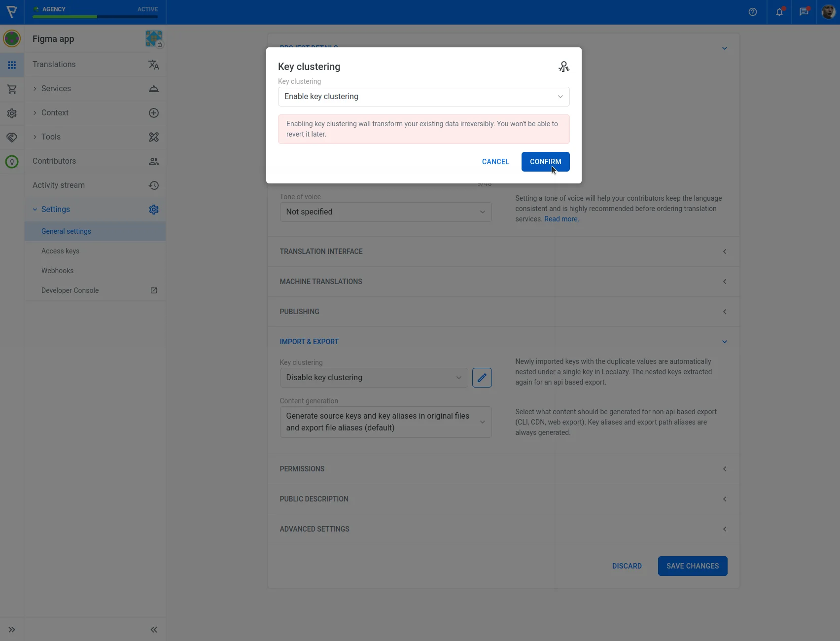The height and width of the screenshot is (641, 840).
Task: Expand the Translation Interface section
Action: (x=503, y=251)
